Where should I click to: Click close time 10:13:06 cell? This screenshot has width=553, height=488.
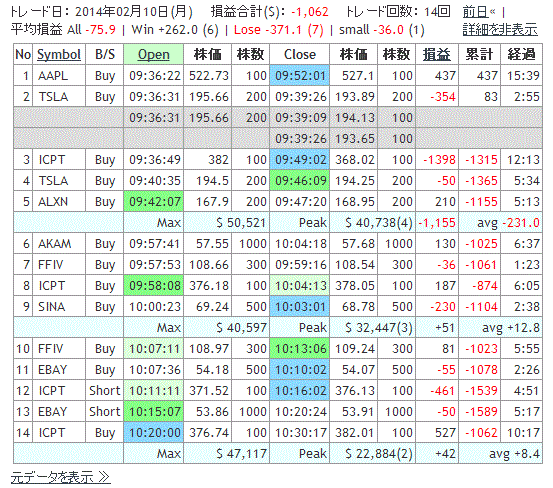coord(300,348)
